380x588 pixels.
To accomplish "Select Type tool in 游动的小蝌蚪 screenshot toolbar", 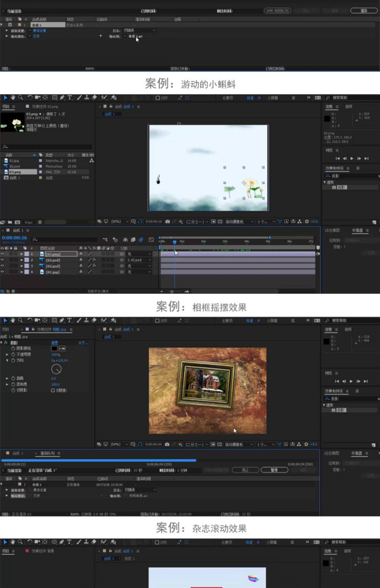I will (70, 97).
